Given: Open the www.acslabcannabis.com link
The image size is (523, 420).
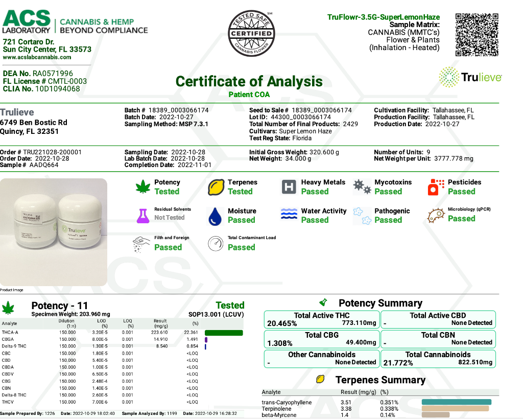Looking at the screenshot, I should coord(37,57).
